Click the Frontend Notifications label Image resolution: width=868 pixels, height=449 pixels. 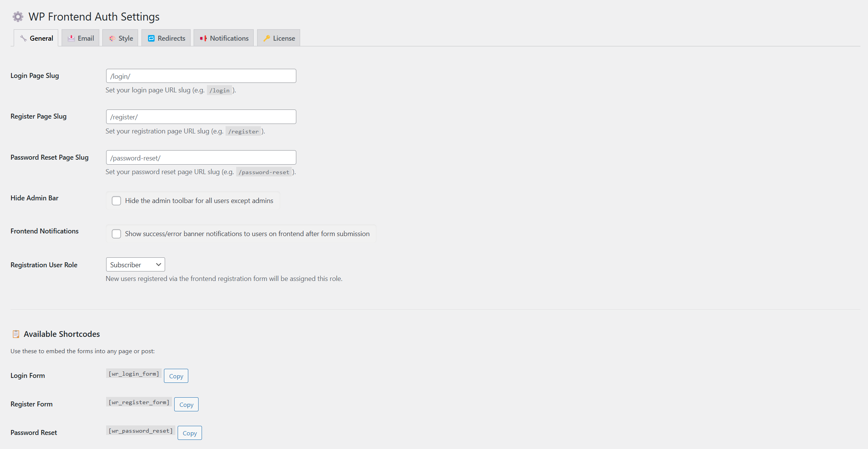(45, 231)
